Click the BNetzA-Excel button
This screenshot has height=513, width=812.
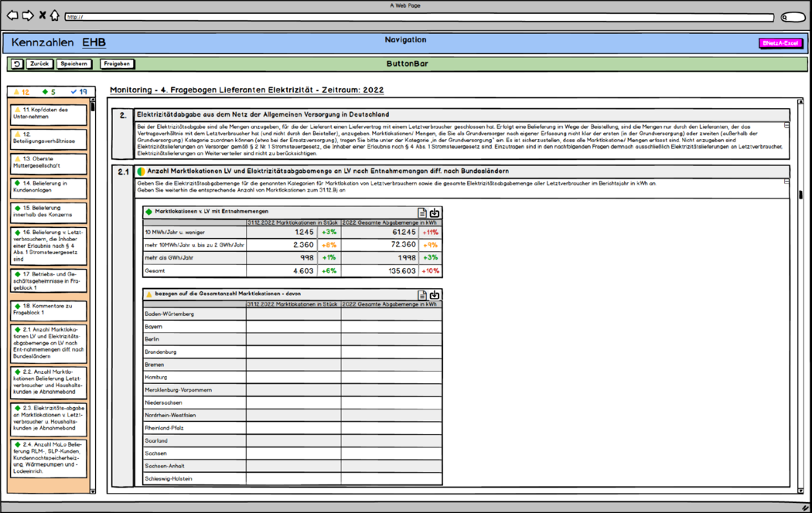tap(780, 43)
